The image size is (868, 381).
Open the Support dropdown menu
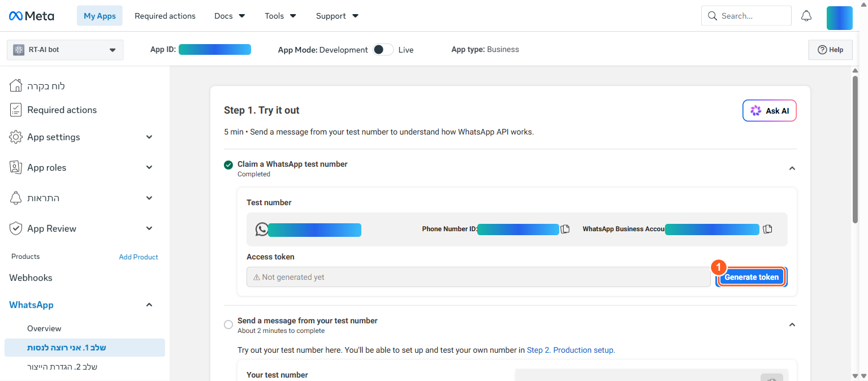(x=337, y=16)
